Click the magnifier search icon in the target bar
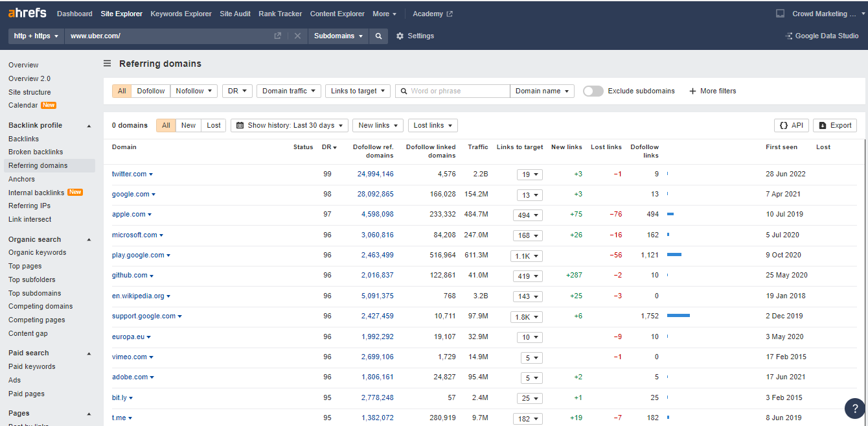This screenshot has width=868, height=426. click(378, 36)
